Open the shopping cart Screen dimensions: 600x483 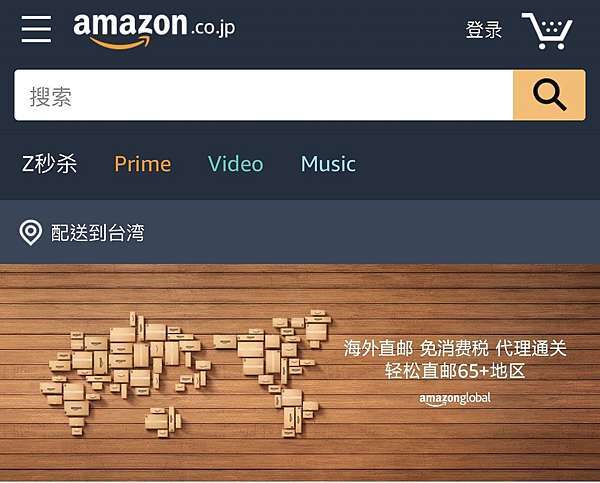(547, 31)
